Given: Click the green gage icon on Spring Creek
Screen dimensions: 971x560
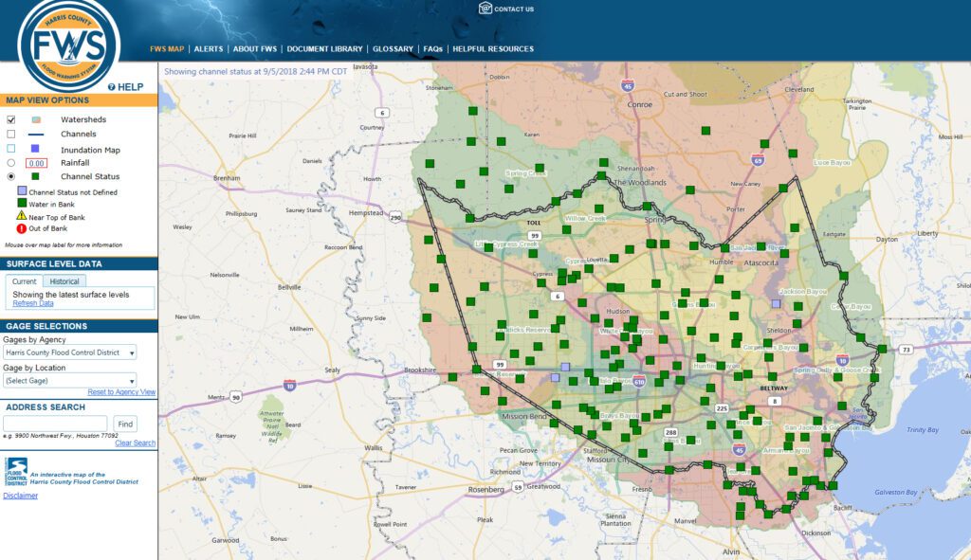Looking at the screenshot, I should point(540,168).
